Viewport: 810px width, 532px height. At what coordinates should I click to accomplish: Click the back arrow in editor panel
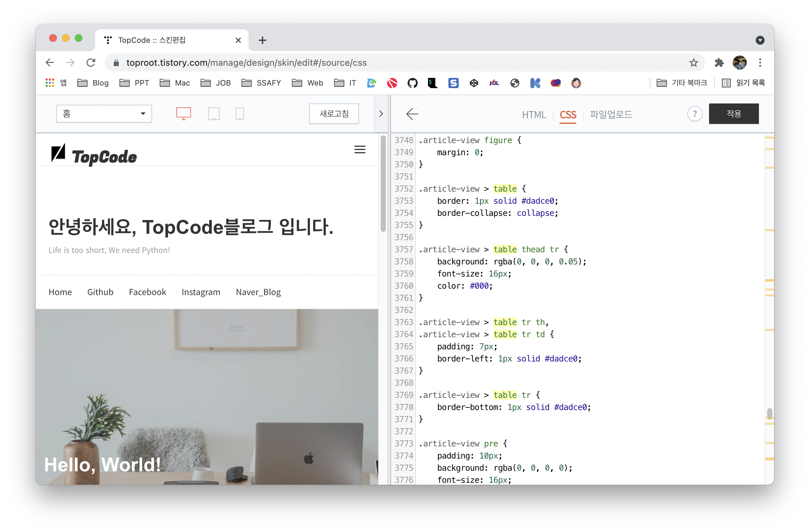412,114
